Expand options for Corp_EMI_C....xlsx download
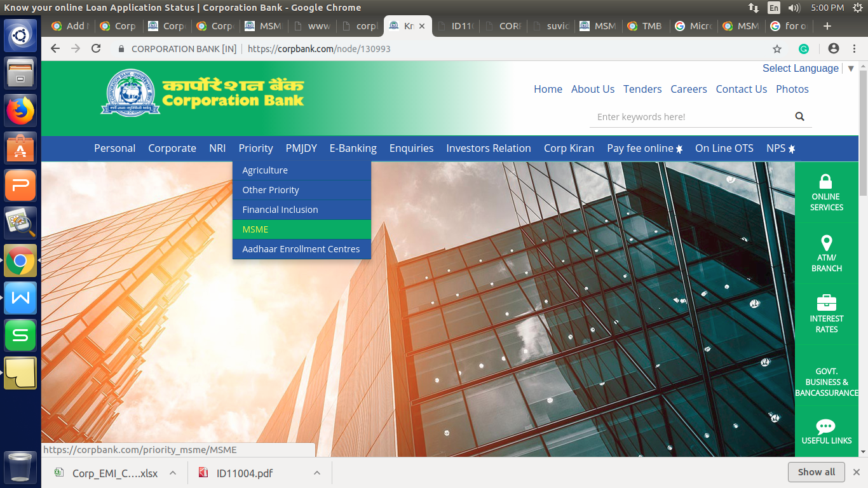This screenshot has width=868, height=488. point(172,473)
